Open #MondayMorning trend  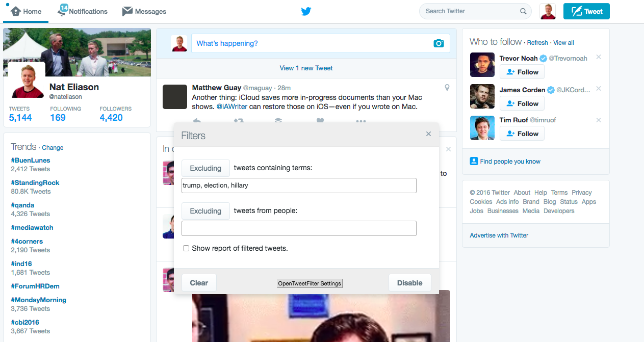click(39, 300)
